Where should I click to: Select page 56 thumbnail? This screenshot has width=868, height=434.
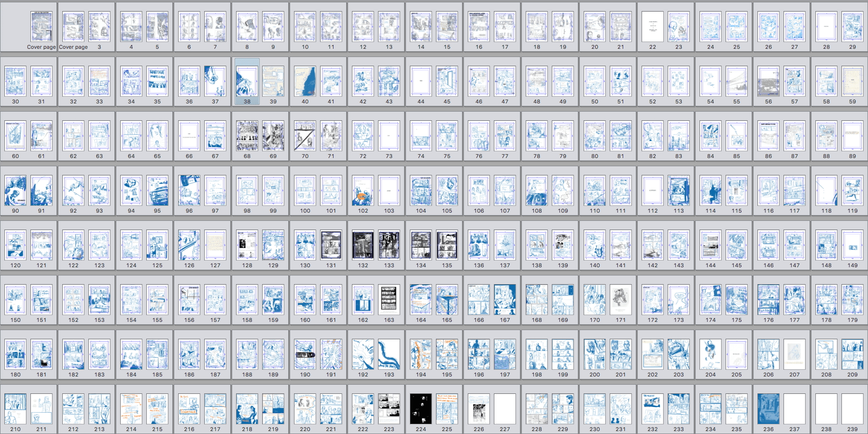coord(769,81)
